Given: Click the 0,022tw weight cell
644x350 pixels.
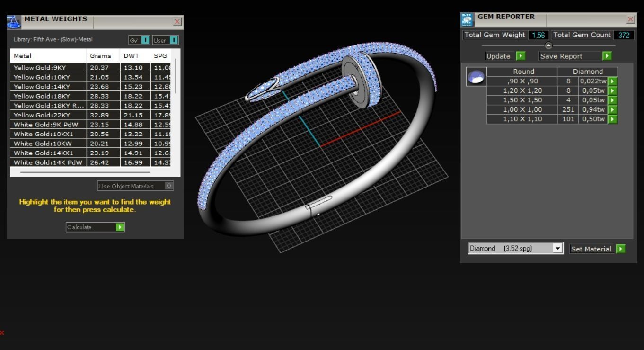Looking at the screenshot, I should 593,81.
